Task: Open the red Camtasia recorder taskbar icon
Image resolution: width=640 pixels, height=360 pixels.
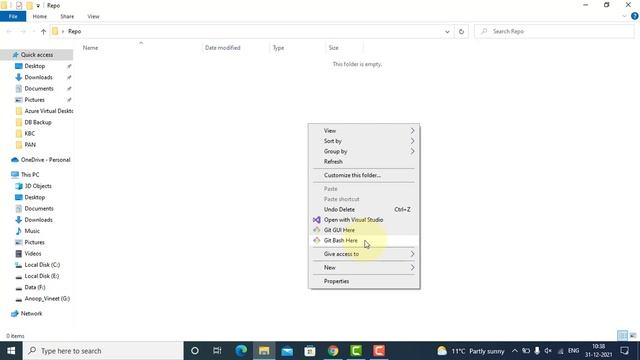Action: point(379,351)
